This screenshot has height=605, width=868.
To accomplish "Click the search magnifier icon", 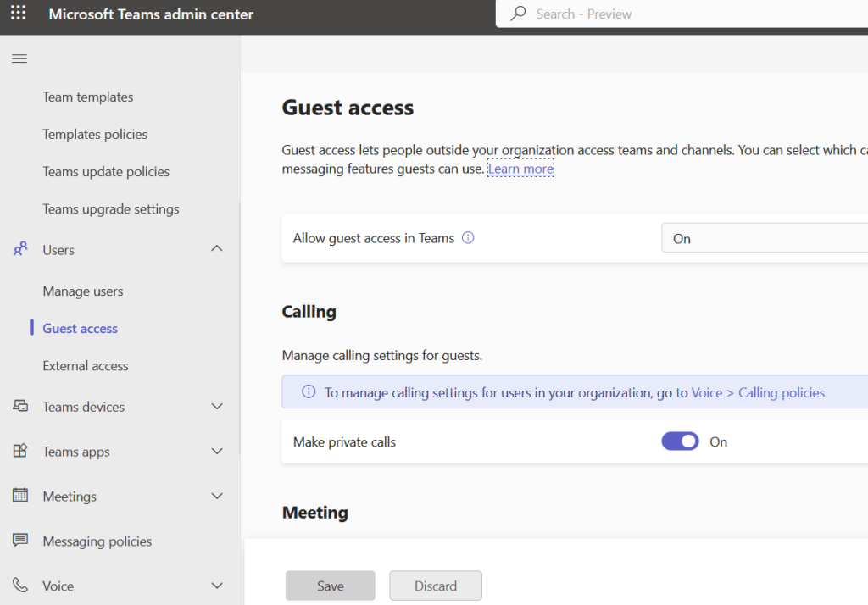I will pyautogui.click(x=518, y=14).
